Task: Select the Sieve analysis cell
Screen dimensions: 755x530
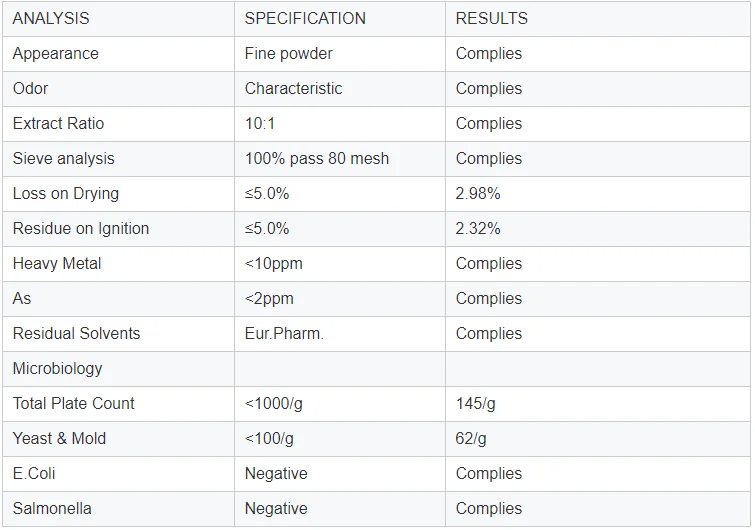Action: 63,159
